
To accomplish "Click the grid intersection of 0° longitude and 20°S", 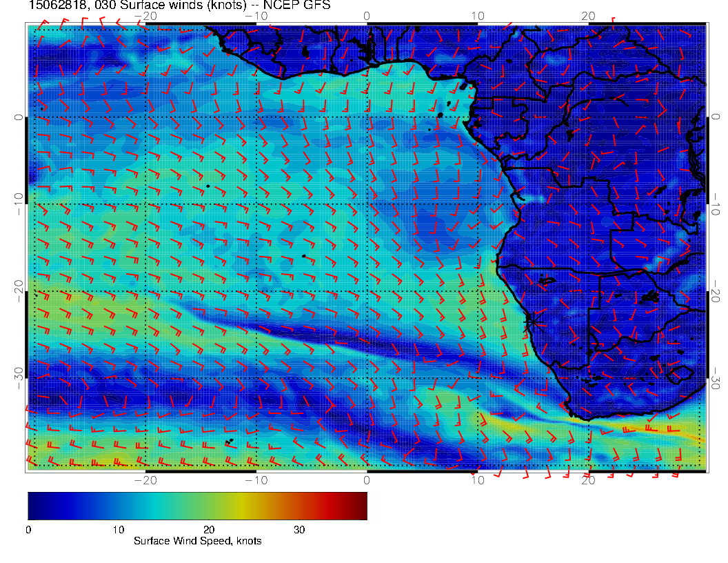I will coord(367,292).
